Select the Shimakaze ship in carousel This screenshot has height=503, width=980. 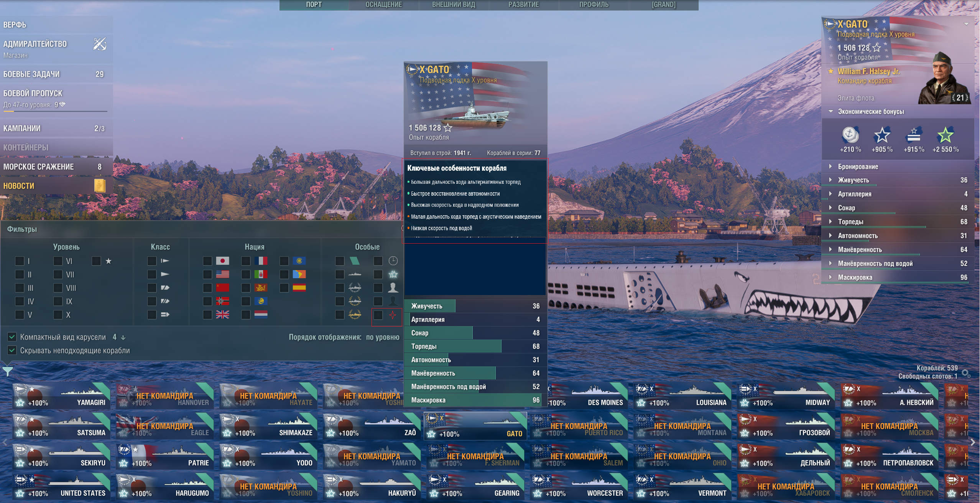[268, 426]
